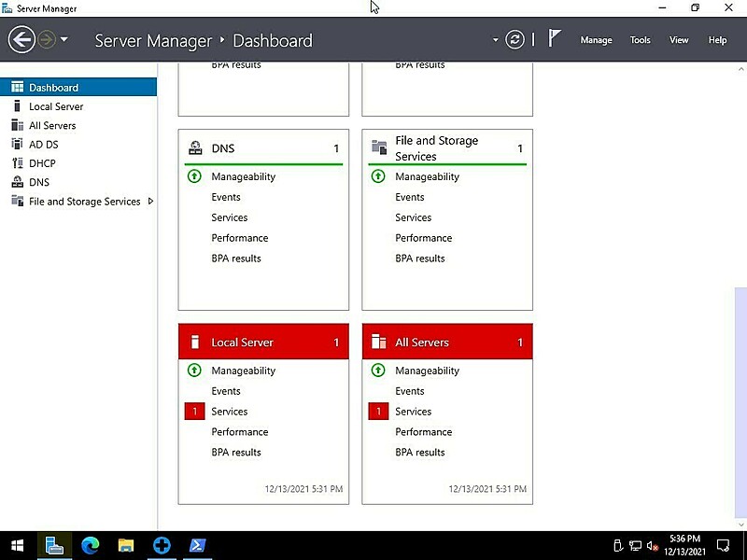Open the Notifications flag icon
Image resolution: width=747 pixels, height=560 pixels.
(554, 37)
